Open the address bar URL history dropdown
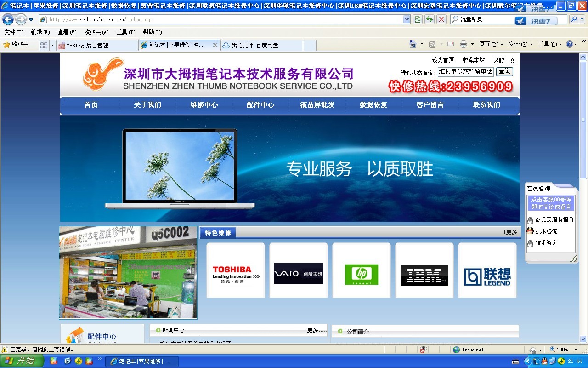This screenshot has height=368, width=588. click(x=407, y=19)
